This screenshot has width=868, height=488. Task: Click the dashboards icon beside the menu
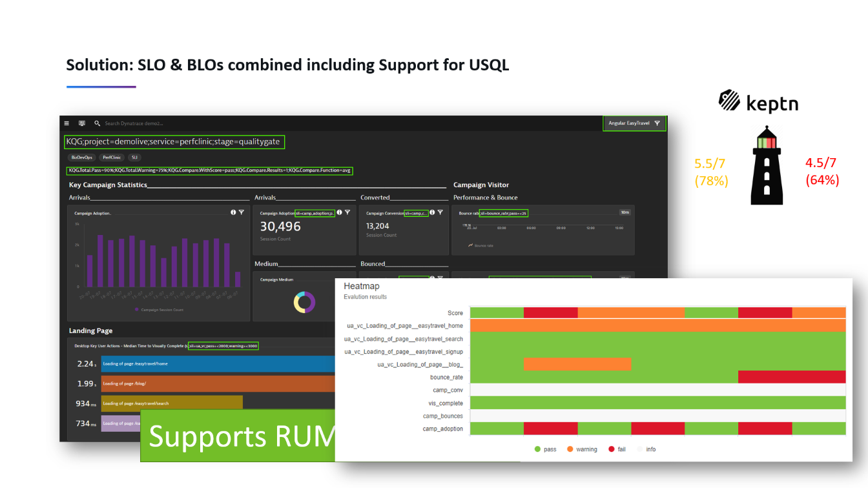(81, 123)
